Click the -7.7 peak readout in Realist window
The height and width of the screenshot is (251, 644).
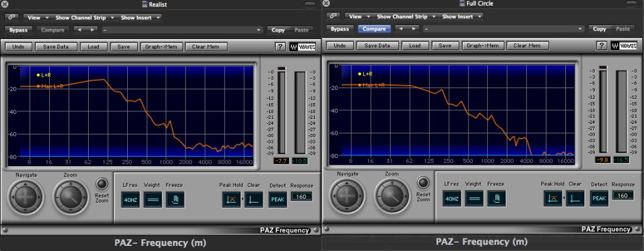(x=281, y=161)
